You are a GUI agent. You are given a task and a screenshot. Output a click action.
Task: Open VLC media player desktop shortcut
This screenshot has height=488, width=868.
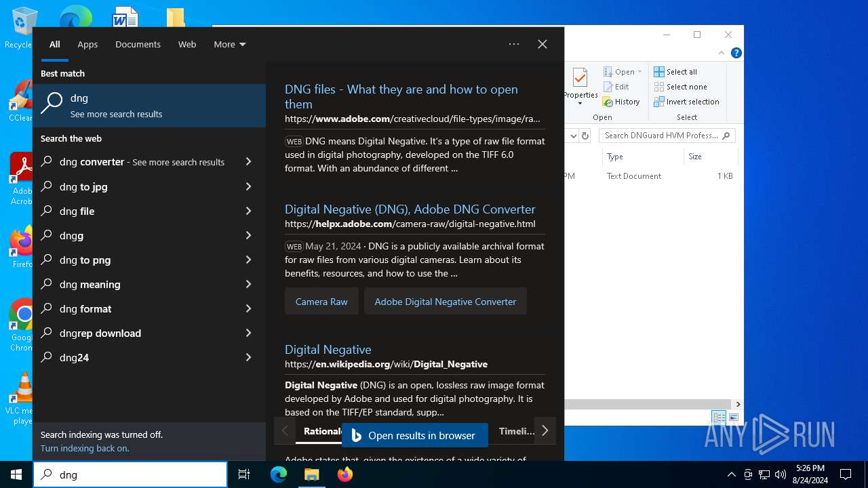pyautogui.click(x=21, y=399)
